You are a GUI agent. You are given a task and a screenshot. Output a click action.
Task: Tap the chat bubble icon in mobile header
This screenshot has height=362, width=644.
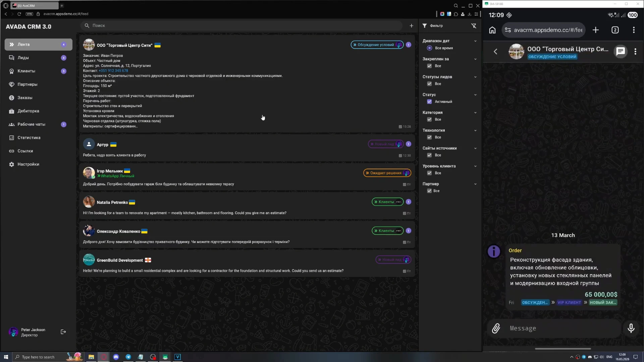(621, 51)
